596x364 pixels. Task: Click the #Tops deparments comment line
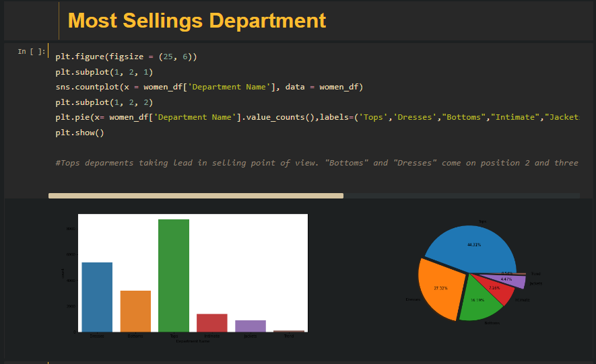317,163
